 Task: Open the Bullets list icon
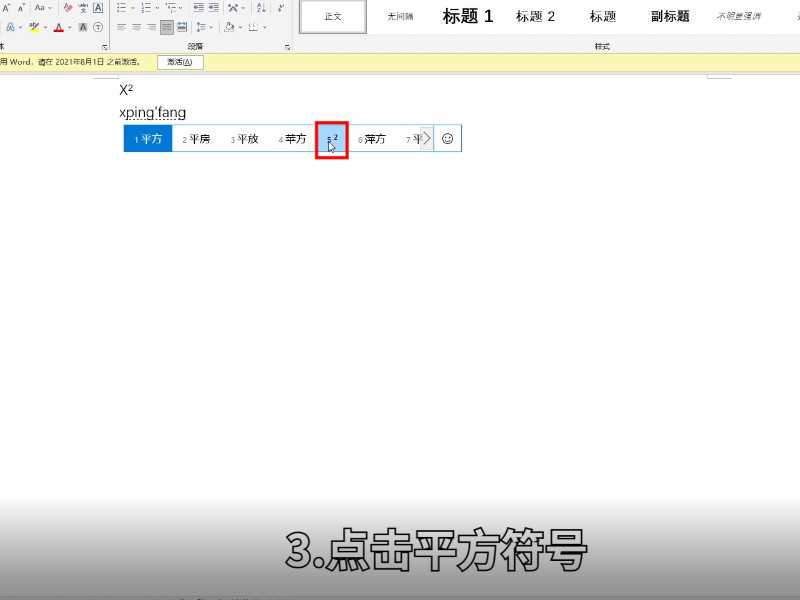(x=122, y=8)
